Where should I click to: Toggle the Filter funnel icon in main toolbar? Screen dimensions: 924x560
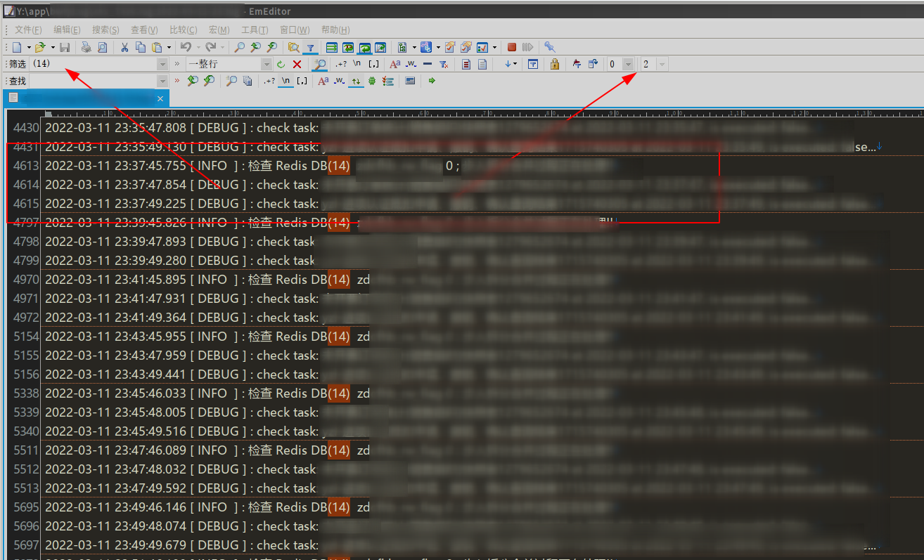(x=310, y=47)
